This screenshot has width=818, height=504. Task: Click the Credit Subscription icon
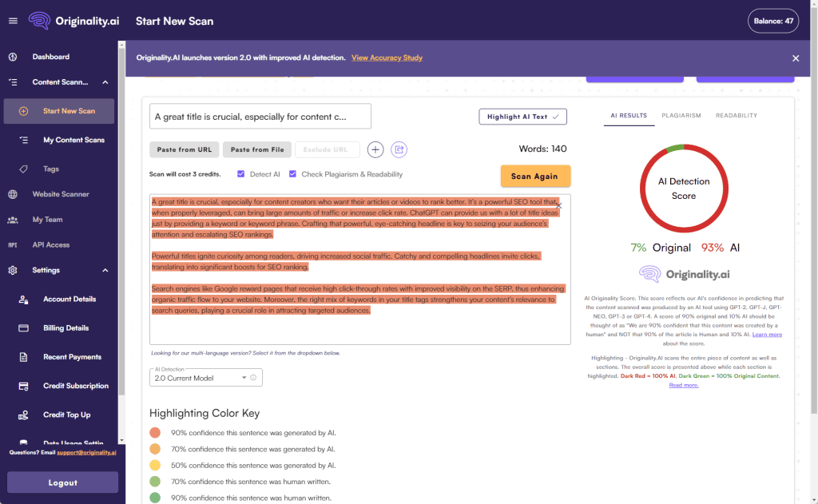coord(23,386)
